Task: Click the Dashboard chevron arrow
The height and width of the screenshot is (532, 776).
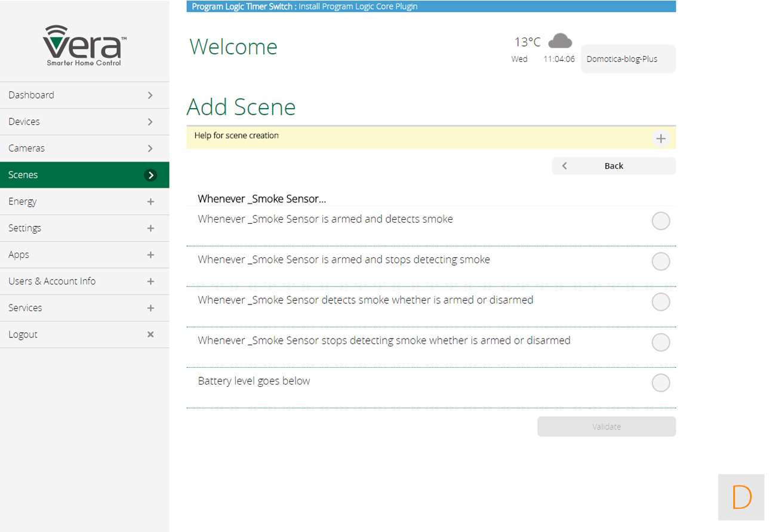Action: (x=150, y=95)
